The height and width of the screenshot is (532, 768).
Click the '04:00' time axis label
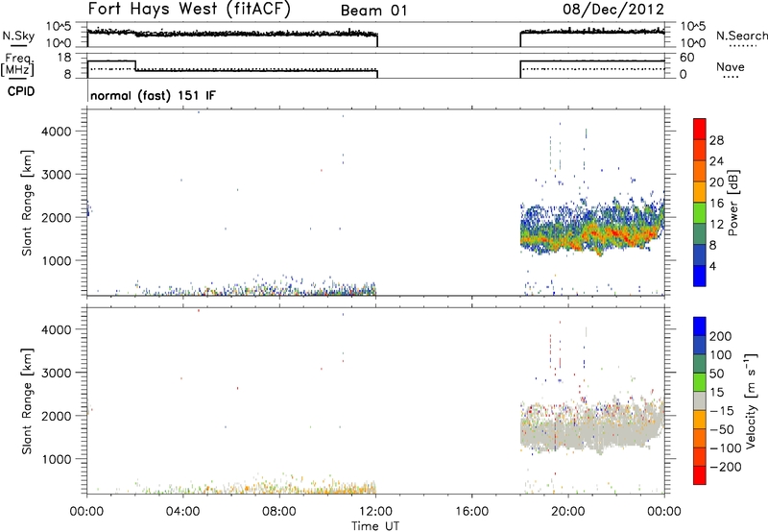click(x=182, y=512)
